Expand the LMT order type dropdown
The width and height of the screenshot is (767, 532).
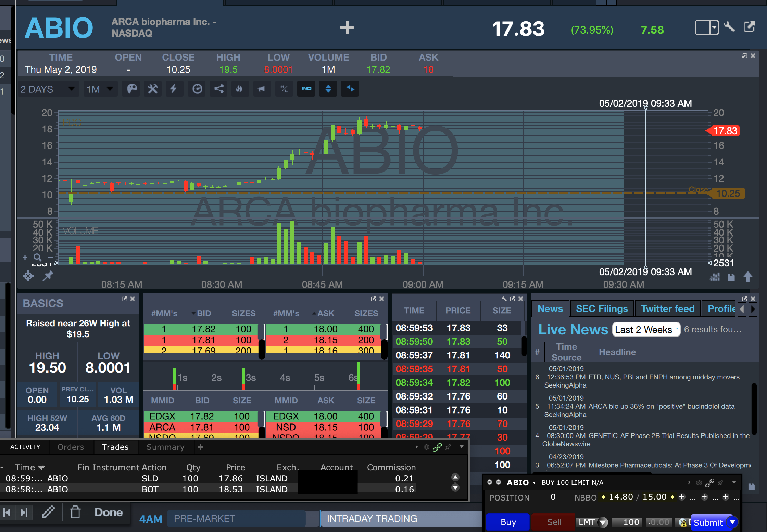pyautogui.click(x=603, y=522)
